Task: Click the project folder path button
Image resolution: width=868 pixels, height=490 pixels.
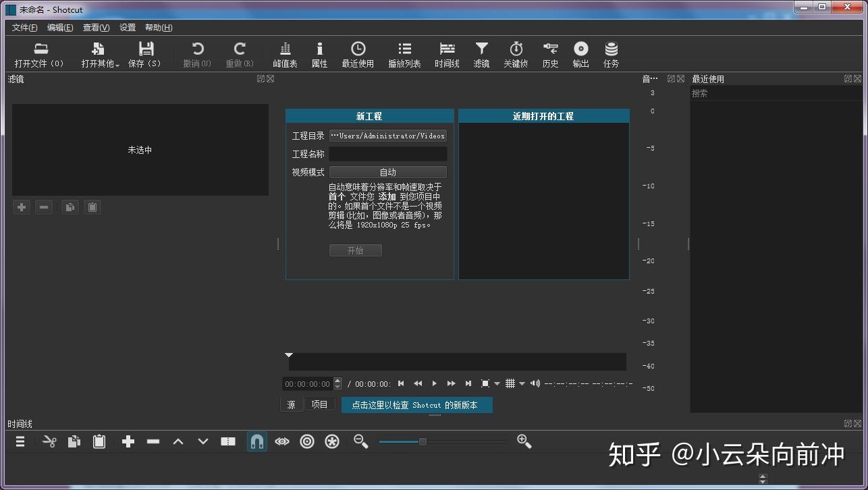Action: tap(388, 136)
